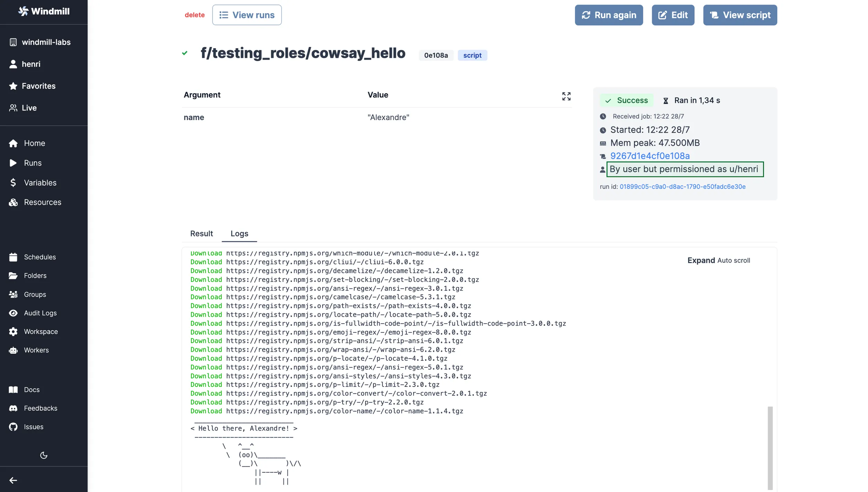Toggle dark mode moon icon
This screenshot has width=868, height=492.
[x=44, y=455]
